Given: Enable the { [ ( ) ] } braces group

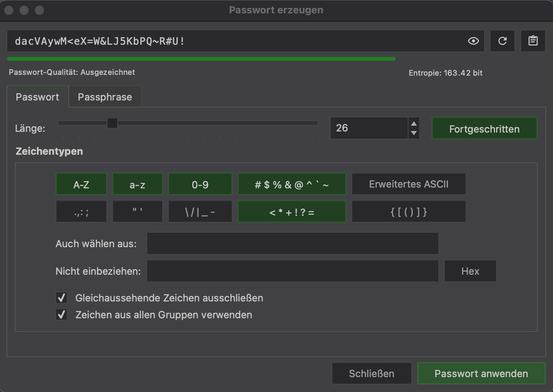Looking at the screenshot, I should pos(409,211).
